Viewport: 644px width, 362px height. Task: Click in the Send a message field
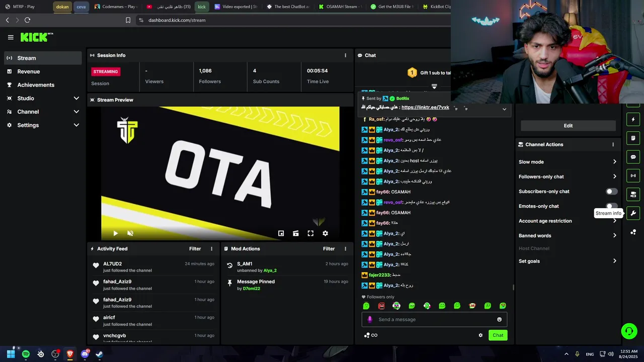pos(434,319)
